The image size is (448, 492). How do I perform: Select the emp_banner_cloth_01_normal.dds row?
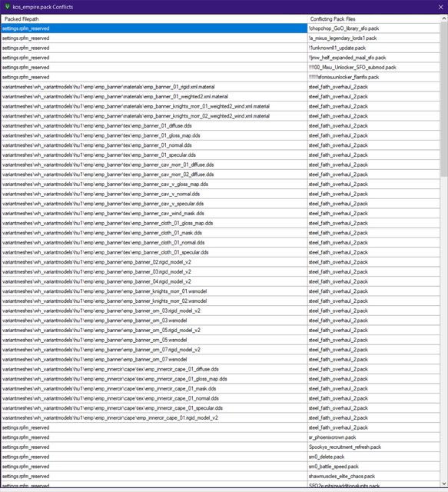pos(154,242)
